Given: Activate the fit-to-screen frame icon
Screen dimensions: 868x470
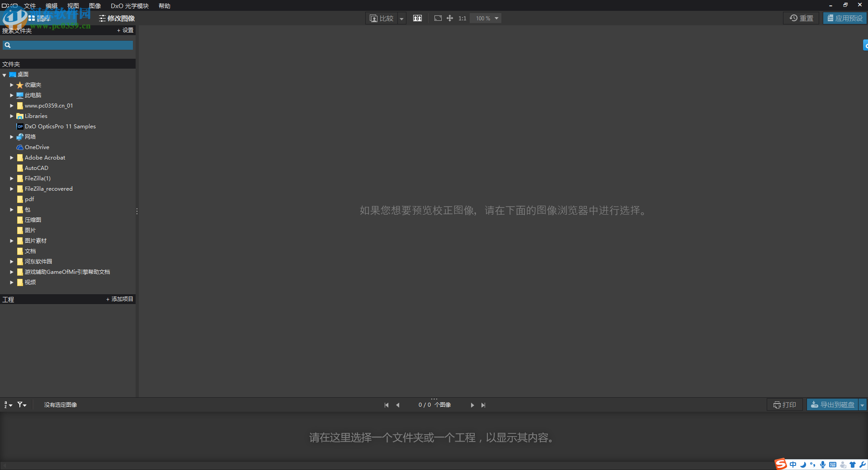Looking at the screenshot, I should [x=438, y=18].
